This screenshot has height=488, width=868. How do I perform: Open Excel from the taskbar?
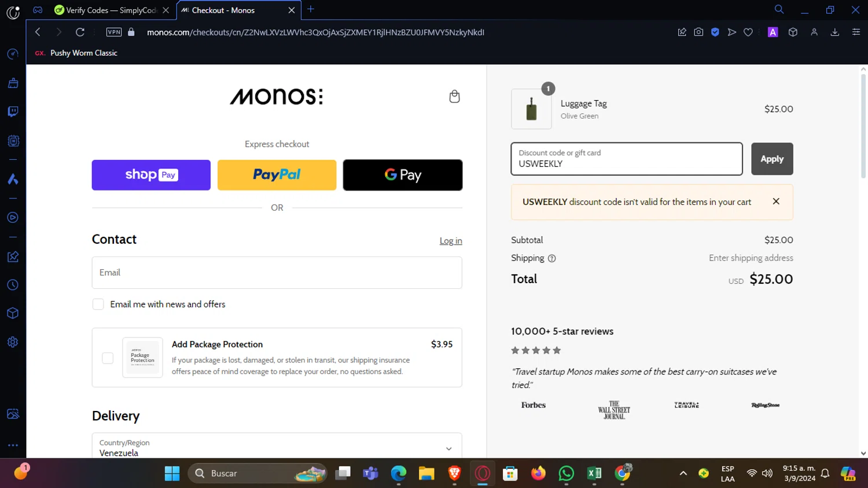coord(594,474)
